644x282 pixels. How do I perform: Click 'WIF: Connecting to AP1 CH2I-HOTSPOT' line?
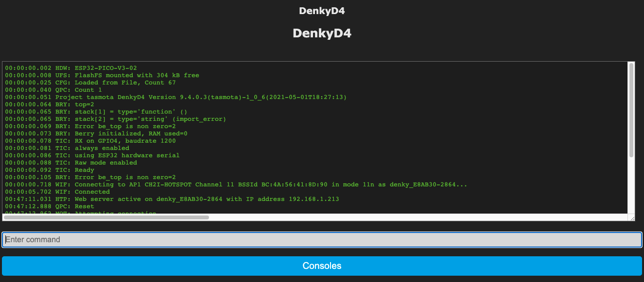pyautogui.click(x=236, y=184)
